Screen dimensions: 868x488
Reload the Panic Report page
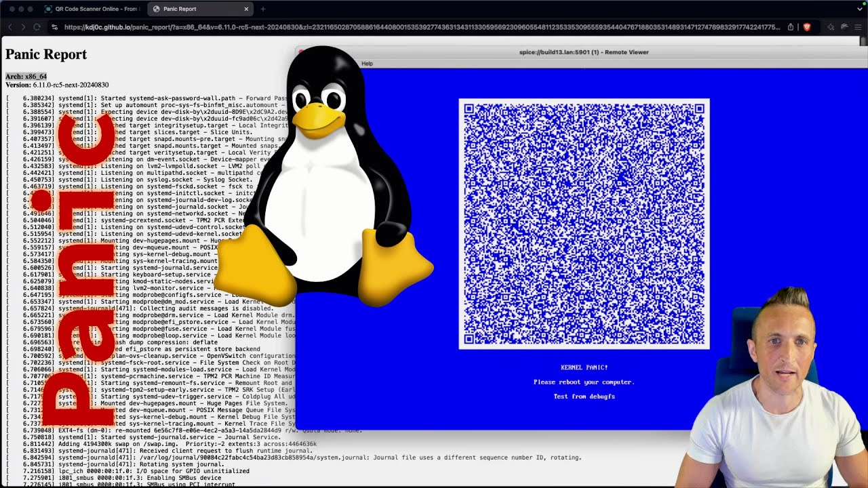(x=37, y=27)
